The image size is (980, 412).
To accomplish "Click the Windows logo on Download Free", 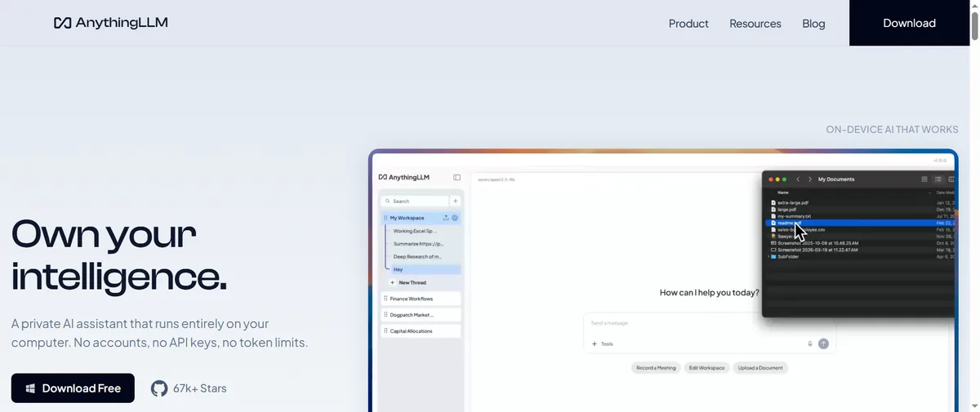I will pyautogui.click(x=30, y=388).
